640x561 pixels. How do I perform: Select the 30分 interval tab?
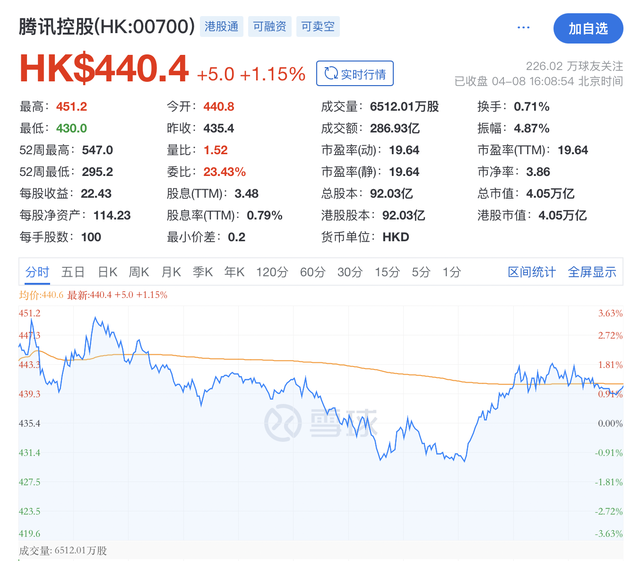pyautogui.click(x=350, y=272)
